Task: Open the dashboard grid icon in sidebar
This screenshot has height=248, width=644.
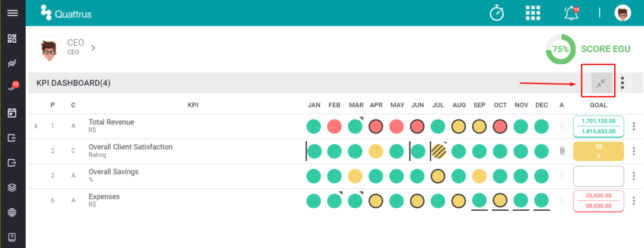Action: (13, 39)
